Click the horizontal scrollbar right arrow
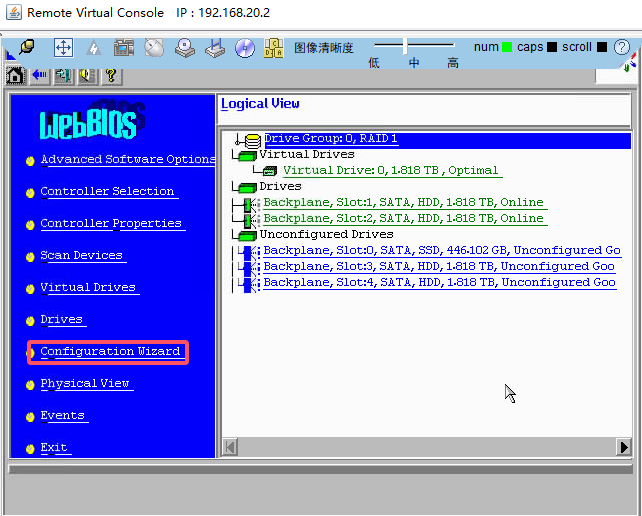 624,447
